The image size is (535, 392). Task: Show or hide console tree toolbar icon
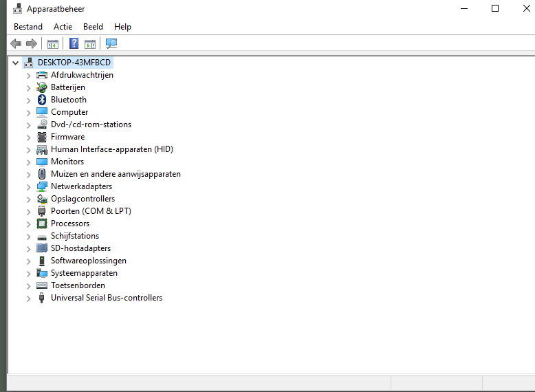(x=53, y=44)
